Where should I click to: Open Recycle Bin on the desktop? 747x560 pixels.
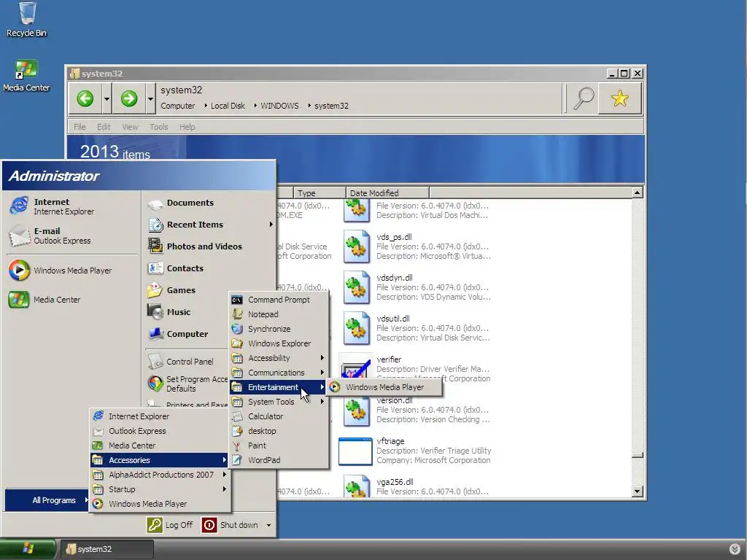(27, 20)
